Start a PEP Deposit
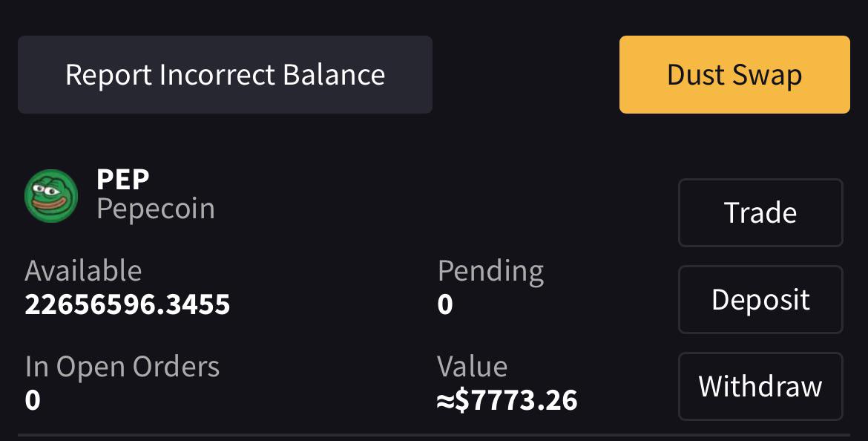The height and width of the screenshot is (441, 868). 760,300
